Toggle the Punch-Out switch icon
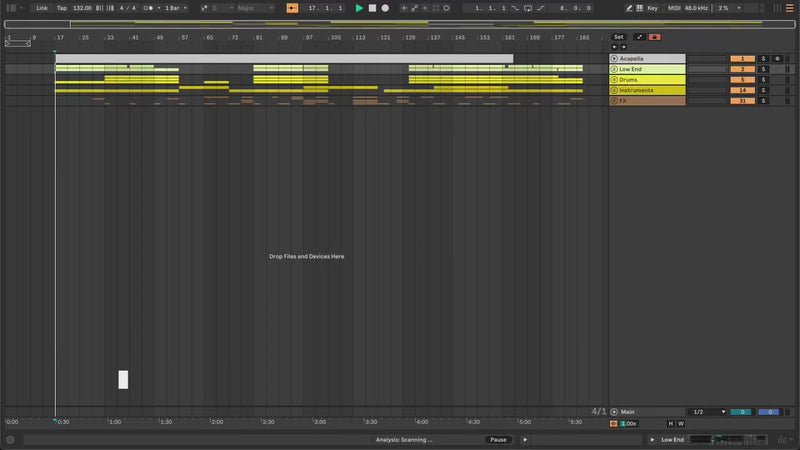 click(541, 8)
